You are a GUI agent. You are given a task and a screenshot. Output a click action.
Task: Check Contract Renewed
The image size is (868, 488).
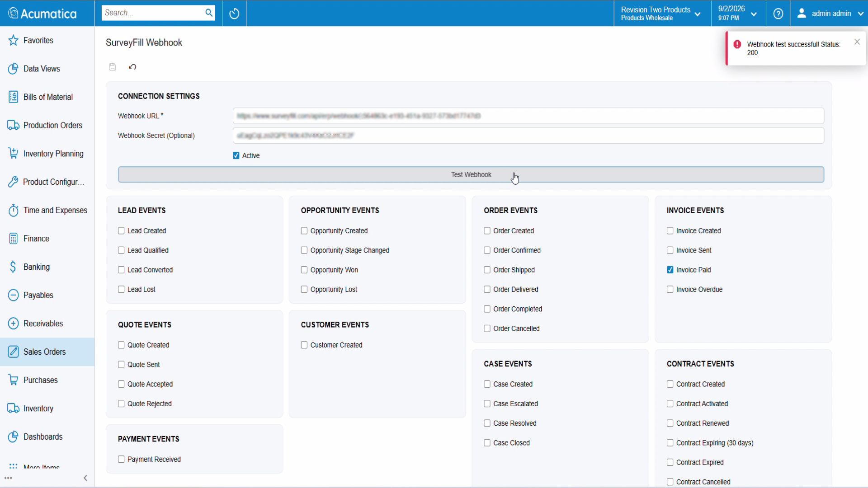[x=670, y=423]
